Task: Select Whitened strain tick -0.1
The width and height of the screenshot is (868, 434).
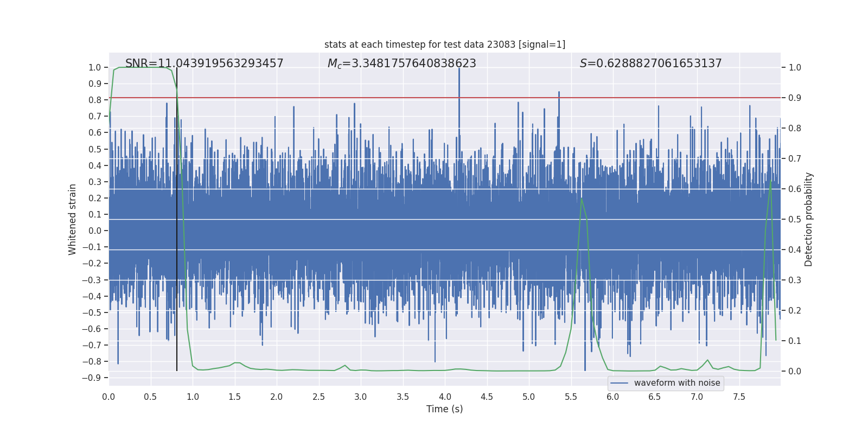Action: coord(92,247)
